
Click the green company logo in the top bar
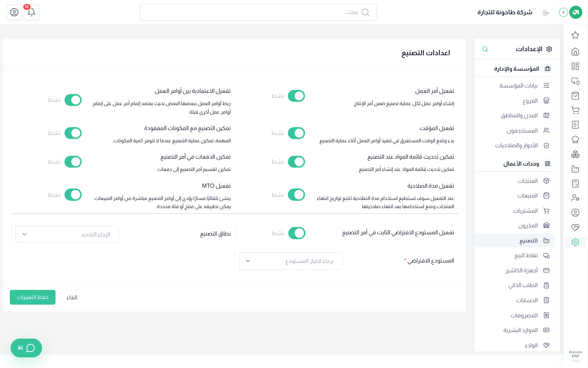(576, 12)
